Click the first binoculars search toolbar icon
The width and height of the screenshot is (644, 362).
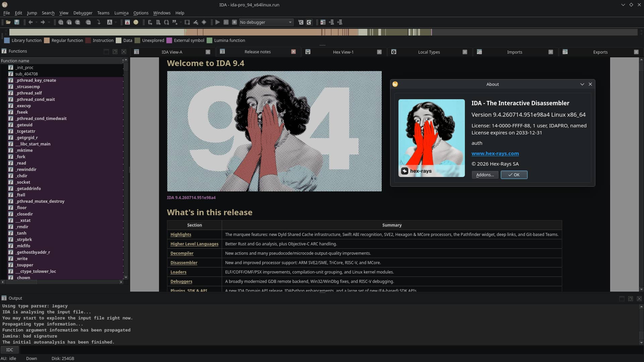[61, 22]
